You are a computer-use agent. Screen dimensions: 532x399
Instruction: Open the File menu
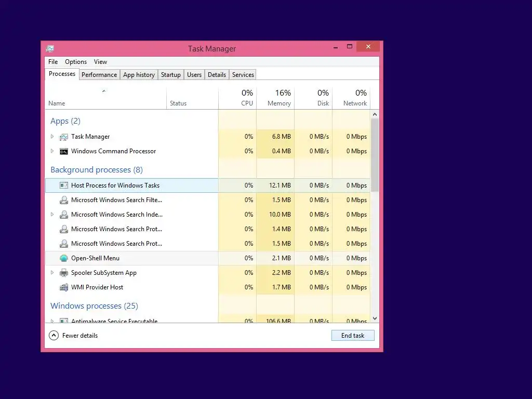(x=53, y=62)
